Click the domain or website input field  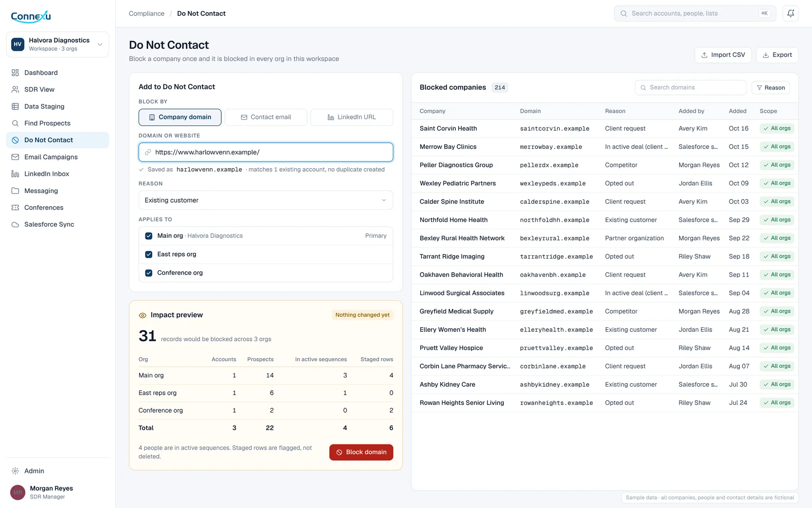[266, 152]
